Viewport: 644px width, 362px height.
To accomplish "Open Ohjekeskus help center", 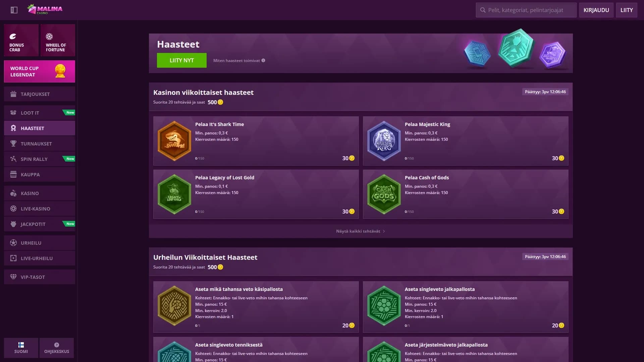I will (57, 348).
